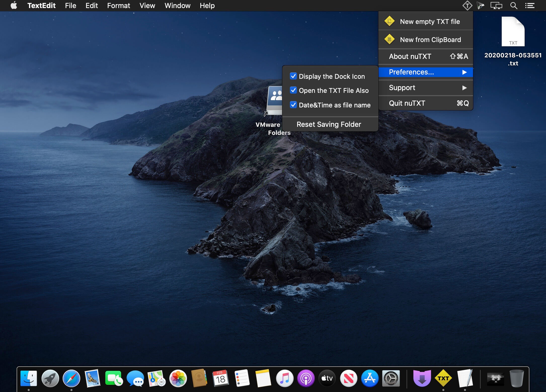
Task: Click Reset Saving Folder
Action: 329,124
